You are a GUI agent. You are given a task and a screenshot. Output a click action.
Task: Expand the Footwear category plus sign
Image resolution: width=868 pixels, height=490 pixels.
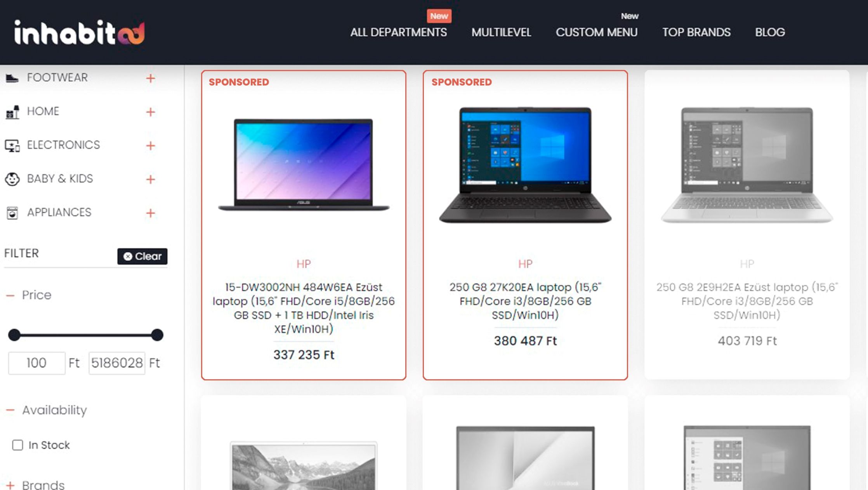151,78
